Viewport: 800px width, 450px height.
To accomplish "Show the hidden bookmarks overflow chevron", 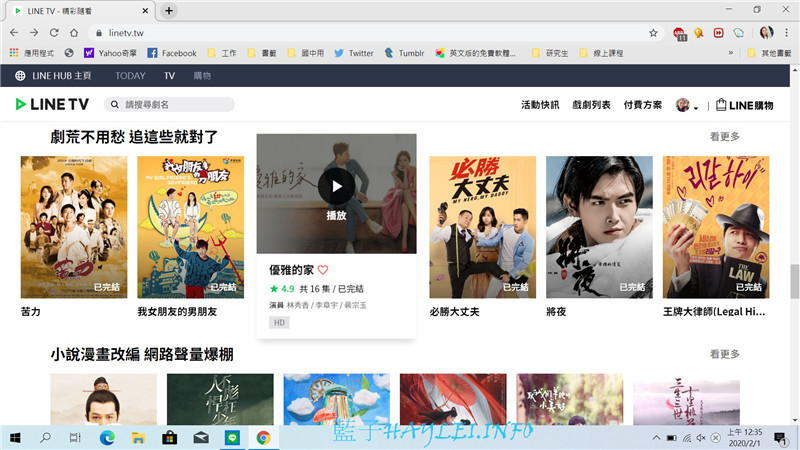I will (x=731, y=53).
